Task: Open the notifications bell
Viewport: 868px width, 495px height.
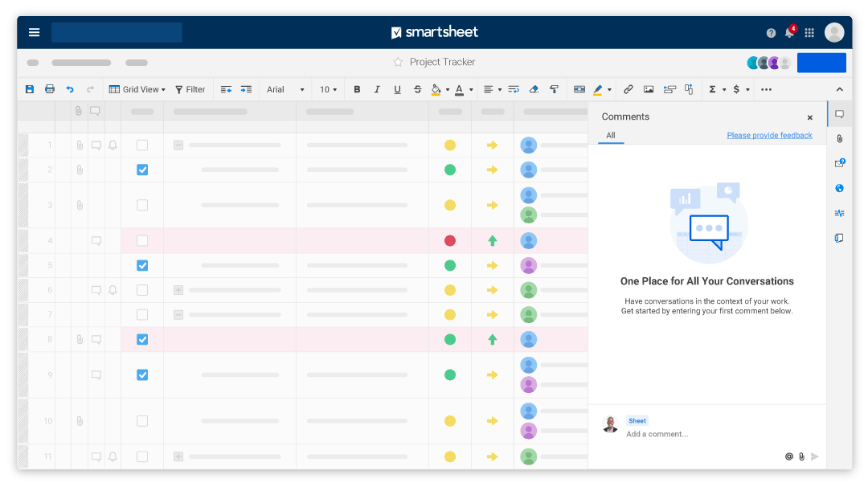Action: [789, 32]
